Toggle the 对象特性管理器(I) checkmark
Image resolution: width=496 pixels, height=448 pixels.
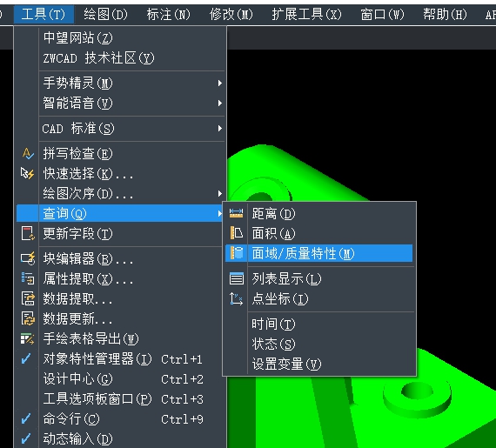(26, 359)
